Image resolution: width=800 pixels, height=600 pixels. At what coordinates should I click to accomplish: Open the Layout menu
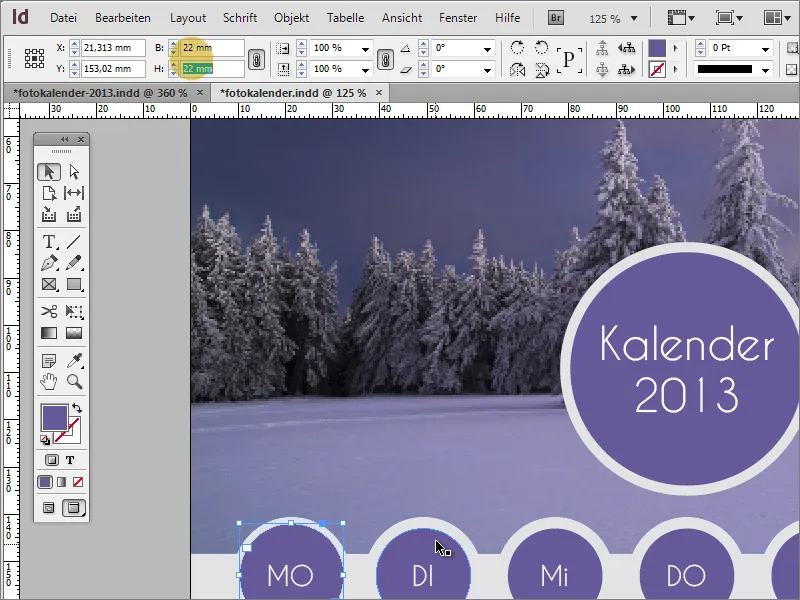[188, 18]
